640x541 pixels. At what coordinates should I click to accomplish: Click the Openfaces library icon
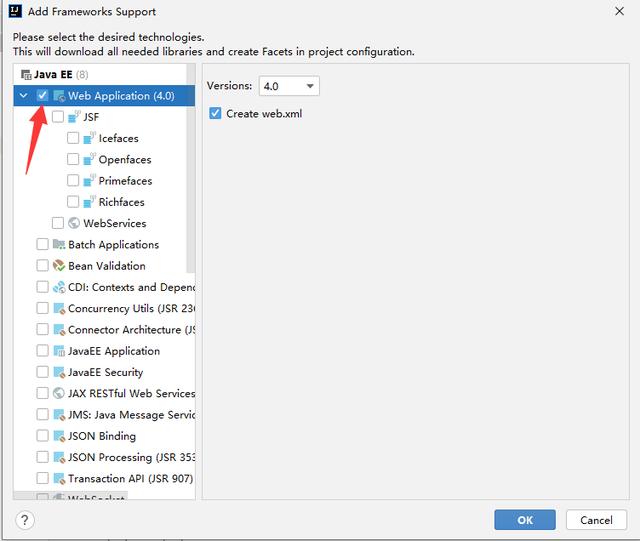tap(89, 160)
